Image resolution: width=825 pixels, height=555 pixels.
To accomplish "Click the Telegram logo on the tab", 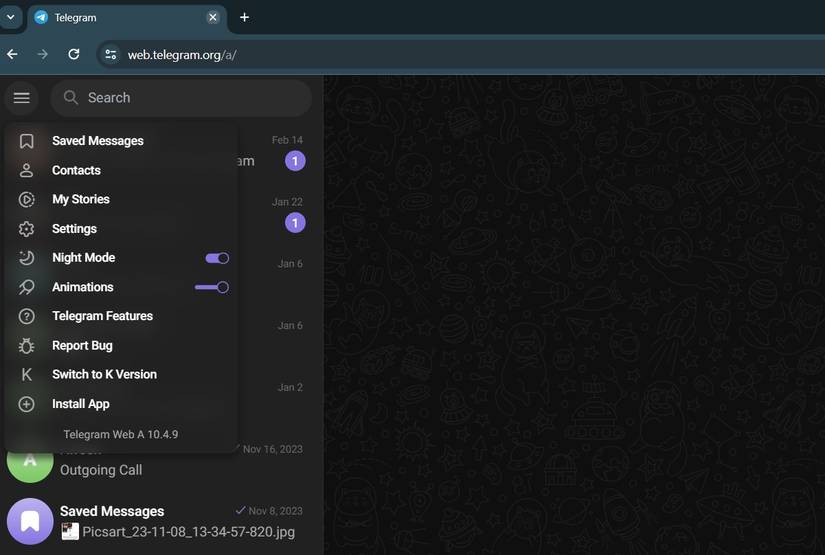I will (x=41, y=17).
